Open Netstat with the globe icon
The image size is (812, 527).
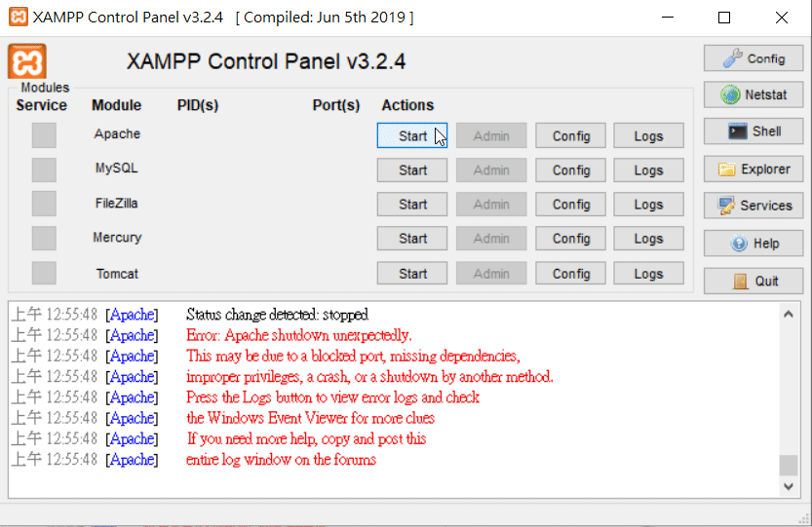click(753, 94)
